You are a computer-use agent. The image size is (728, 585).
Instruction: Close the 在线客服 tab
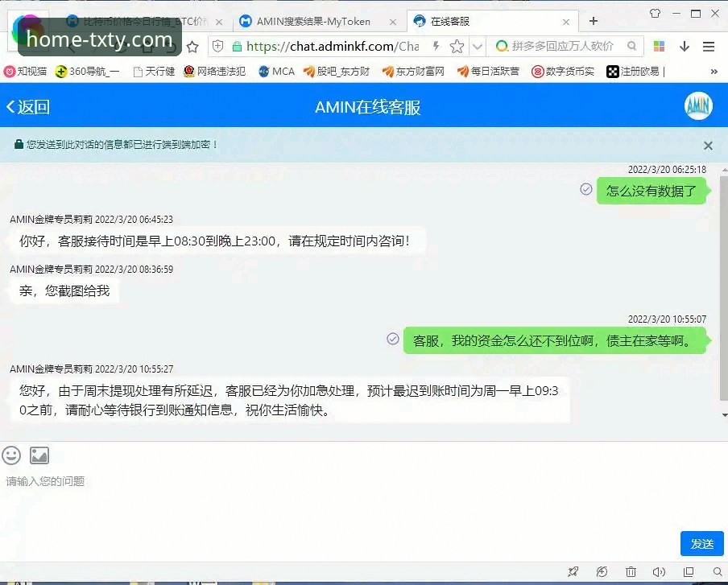(x=566, y=22)
